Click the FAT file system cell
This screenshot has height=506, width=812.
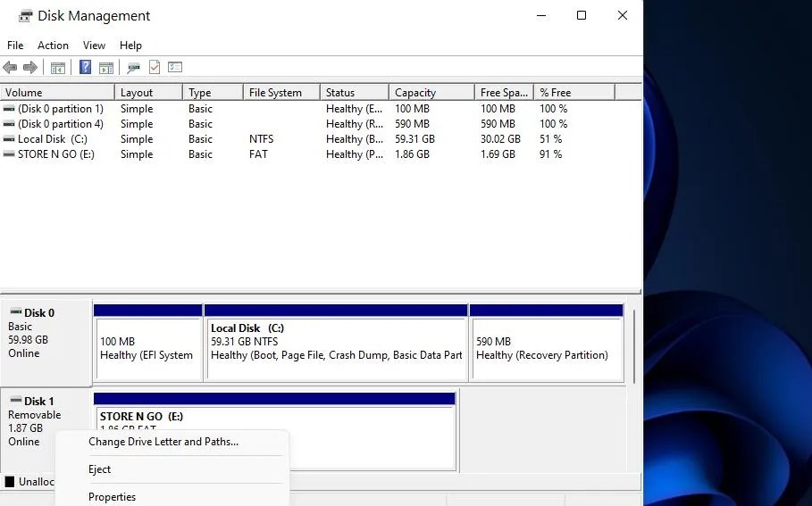[258, 154]
